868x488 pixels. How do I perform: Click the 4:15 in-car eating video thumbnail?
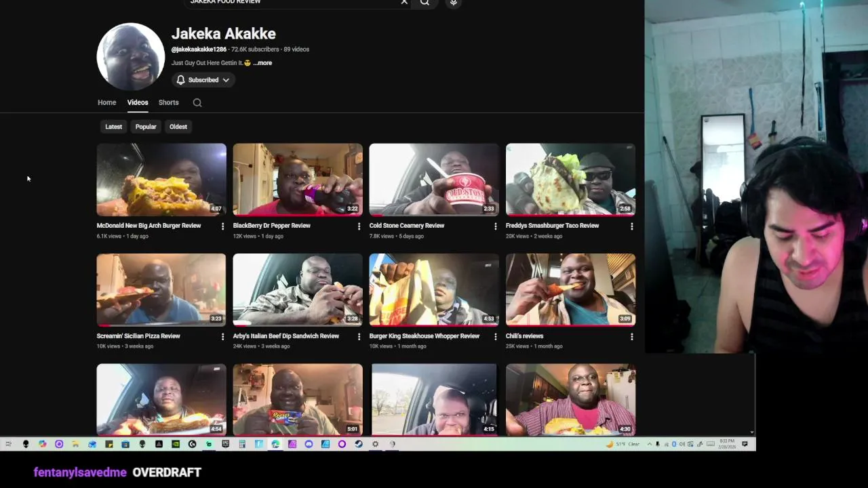(x=434, y=400)
